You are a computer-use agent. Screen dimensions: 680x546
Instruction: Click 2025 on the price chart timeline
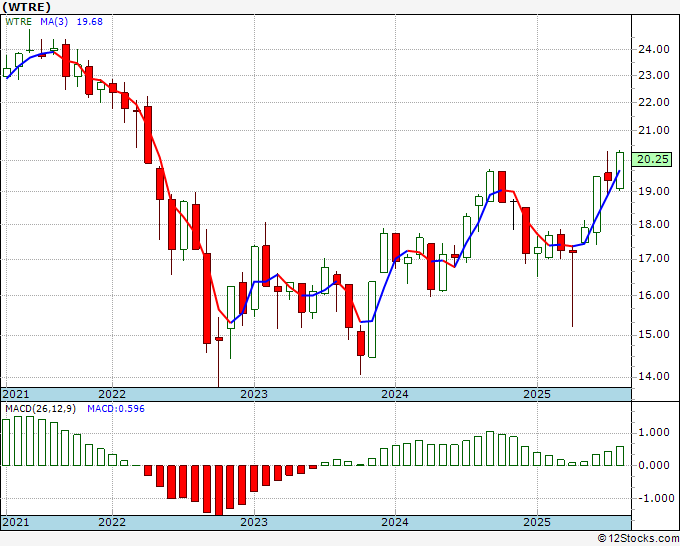537,394
